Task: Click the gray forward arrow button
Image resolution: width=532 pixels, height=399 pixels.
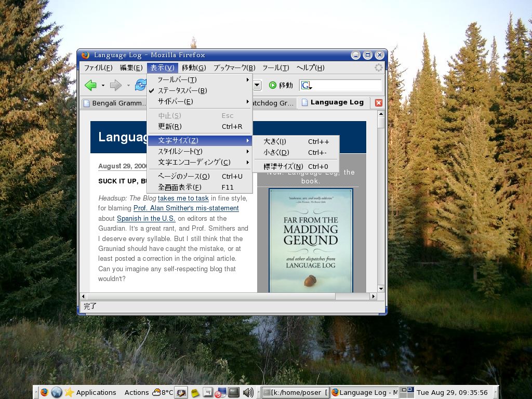Action: (116, 85)
